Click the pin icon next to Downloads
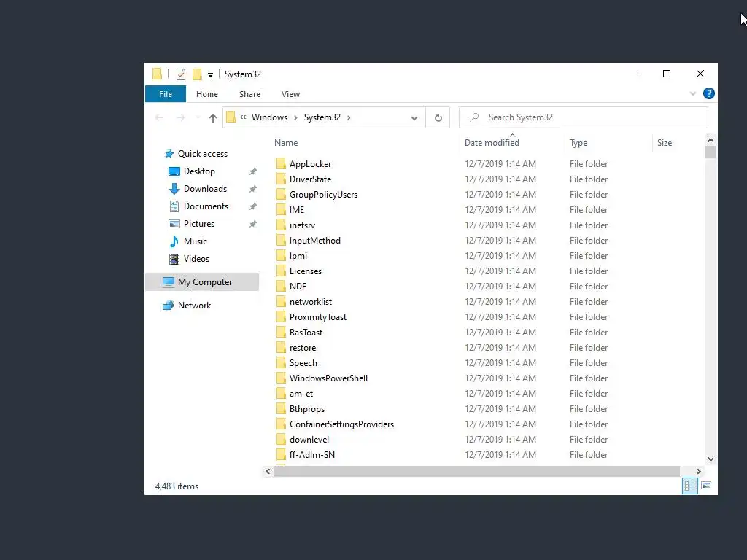This screenshot has width=747, height=560. coord(253,189)
